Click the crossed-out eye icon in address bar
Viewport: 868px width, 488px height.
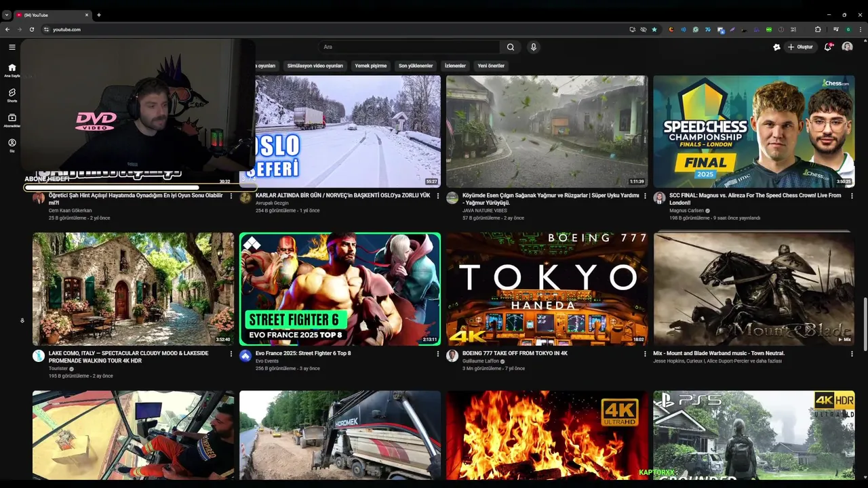click(644, 29)
